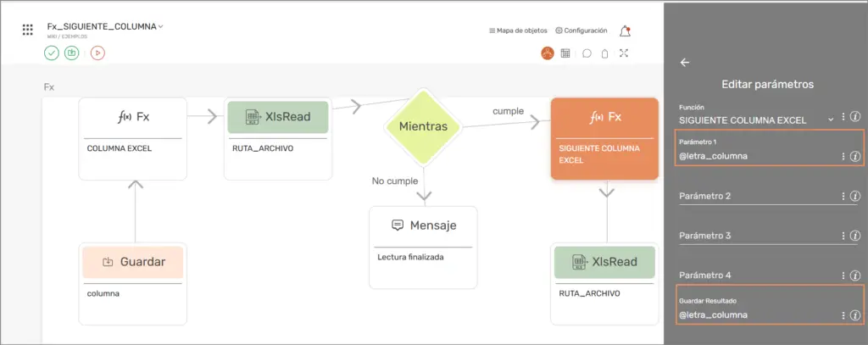Open the comments speech bubble icon
The image size is (868, 345).
587,53
